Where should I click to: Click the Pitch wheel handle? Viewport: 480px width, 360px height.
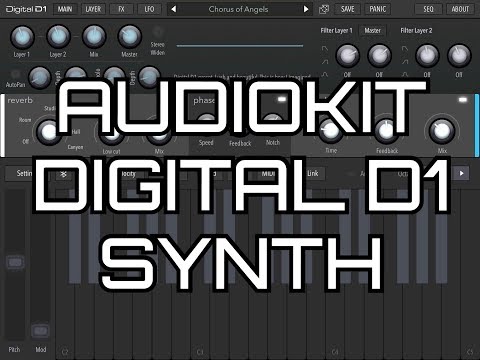(x=15, y=262)
